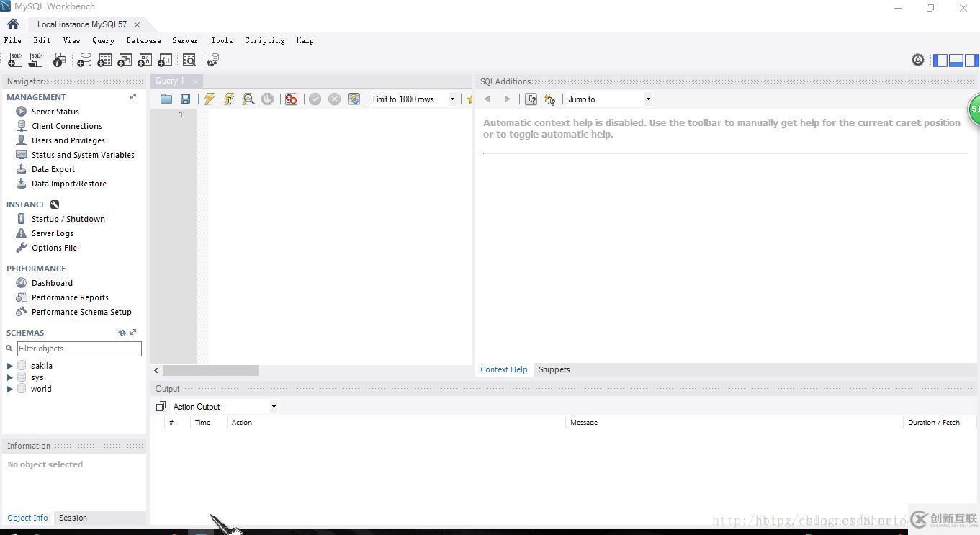The width and height of the screenshot is (980, 535).
Task: Close the Query 1 tab
Action: (195, 81)
